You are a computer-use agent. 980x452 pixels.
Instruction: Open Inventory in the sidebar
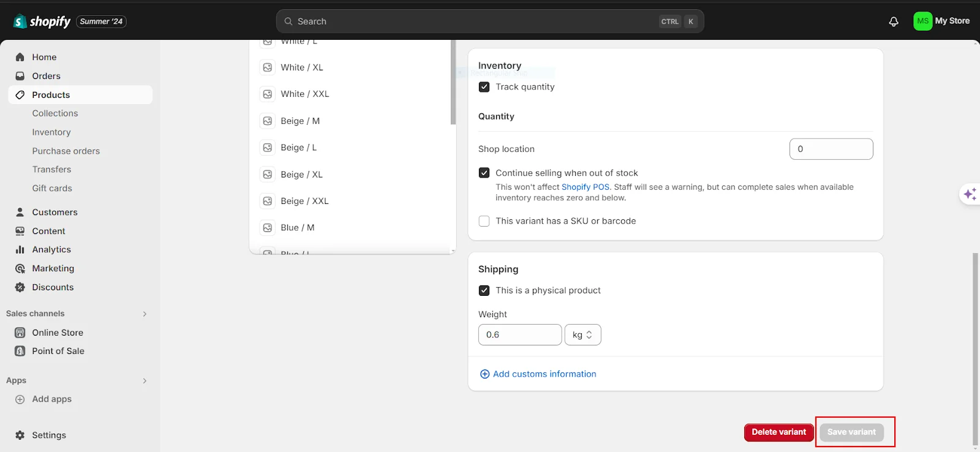[51, 132]
